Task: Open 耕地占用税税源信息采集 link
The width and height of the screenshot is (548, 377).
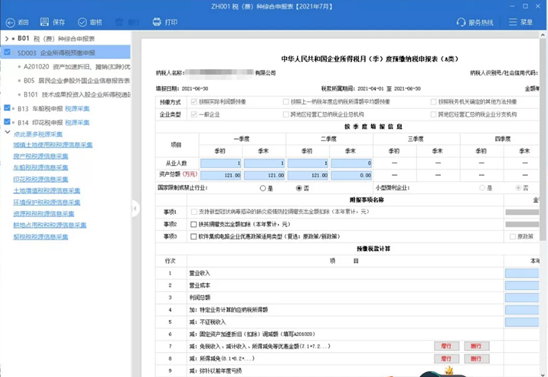Action: point(50,225)
